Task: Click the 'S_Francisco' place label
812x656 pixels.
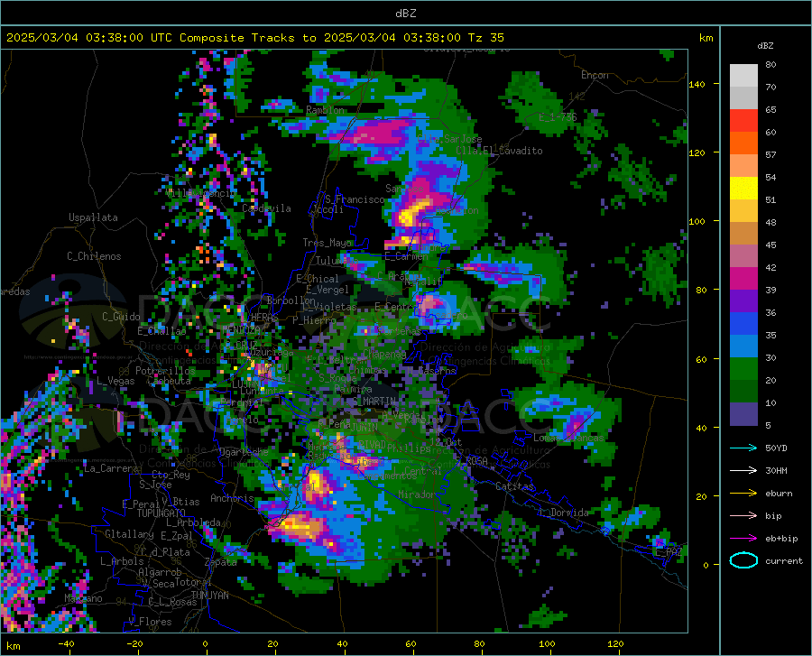Action: pos(355,199)
